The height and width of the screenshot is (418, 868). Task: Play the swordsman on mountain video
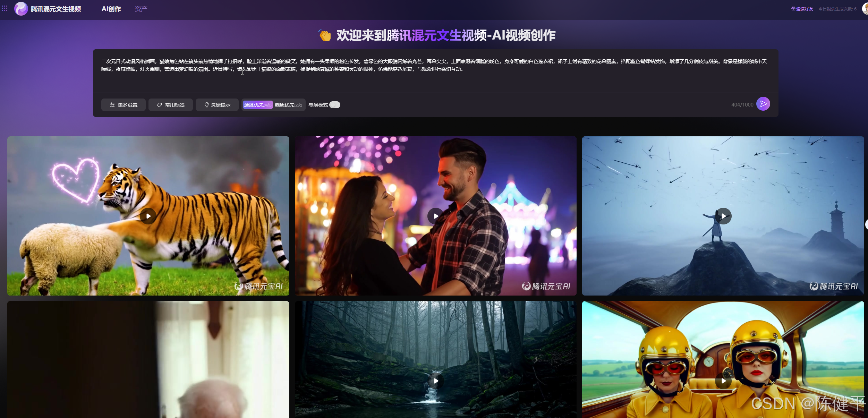point(723,216)
